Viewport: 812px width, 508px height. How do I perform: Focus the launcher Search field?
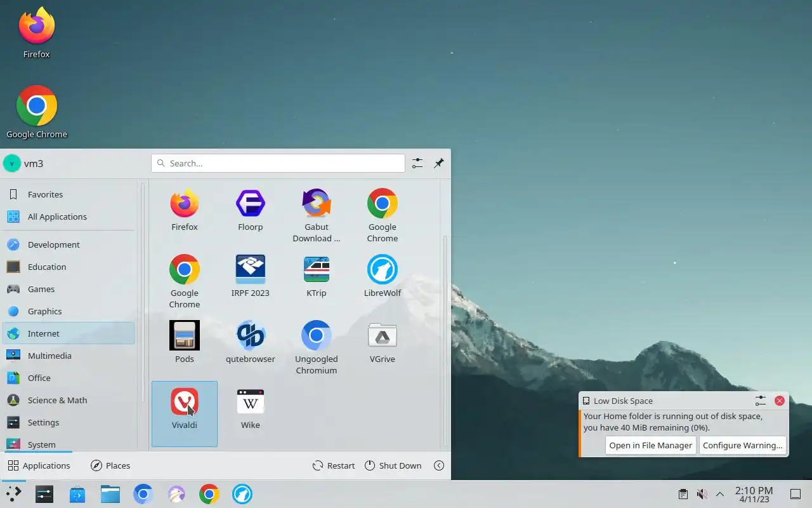click(x=278, y=163)
